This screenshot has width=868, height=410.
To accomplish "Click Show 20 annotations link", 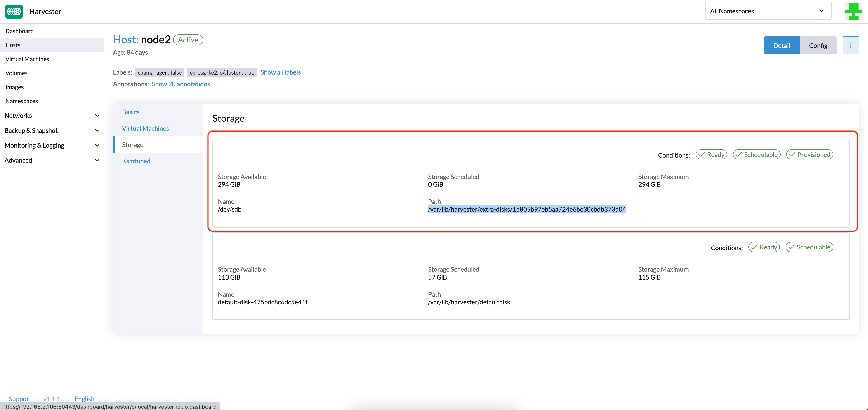I will click(x=181, y=84).
